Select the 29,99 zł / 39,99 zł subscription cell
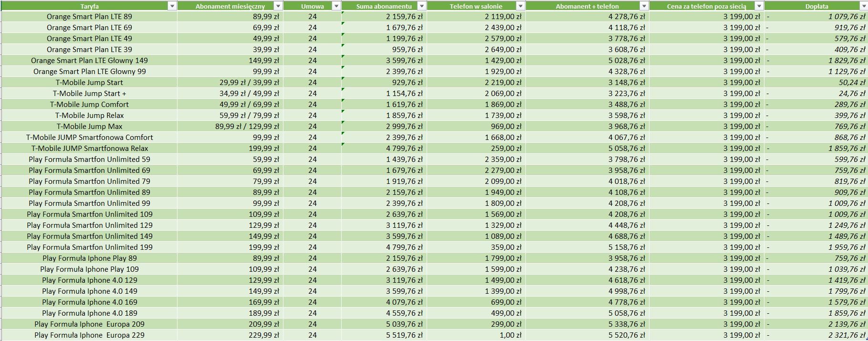This screenshot has height=341, width=868. pos(230,82)
